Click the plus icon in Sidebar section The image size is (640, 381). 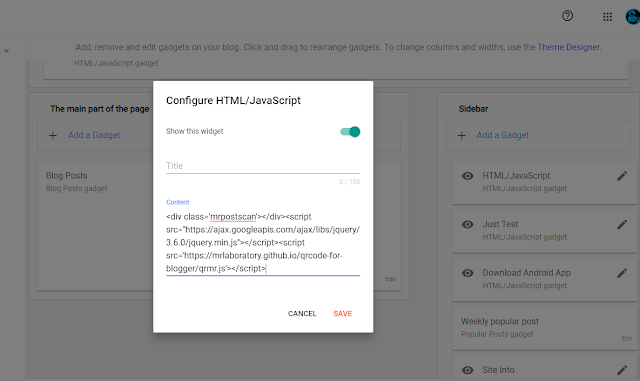(462, 135)
